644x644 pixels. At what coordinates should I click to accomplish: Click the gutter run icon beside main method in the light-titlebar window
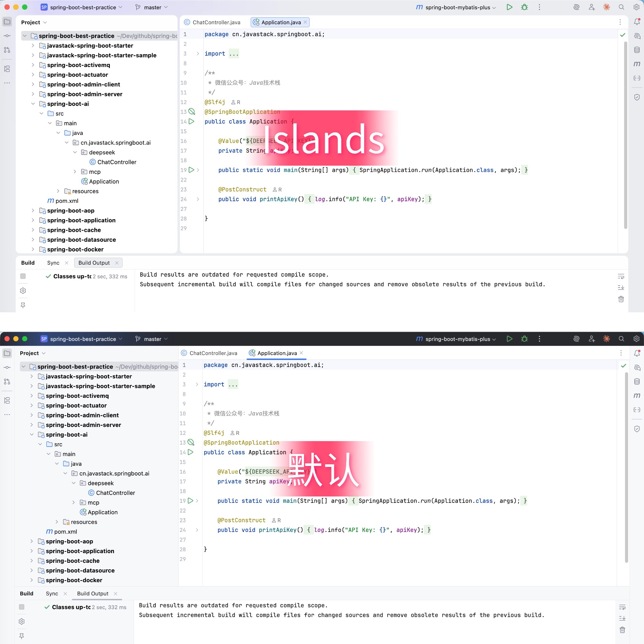191,170
